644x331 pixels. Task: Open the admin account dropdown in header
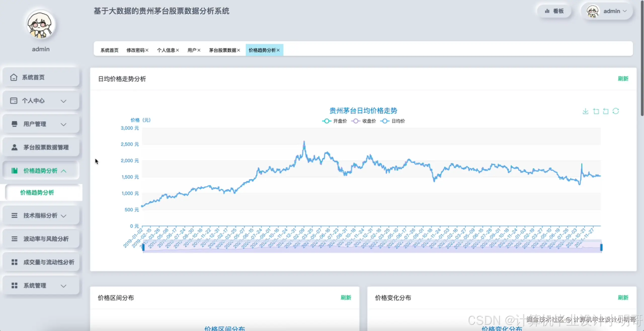point(607,11)
